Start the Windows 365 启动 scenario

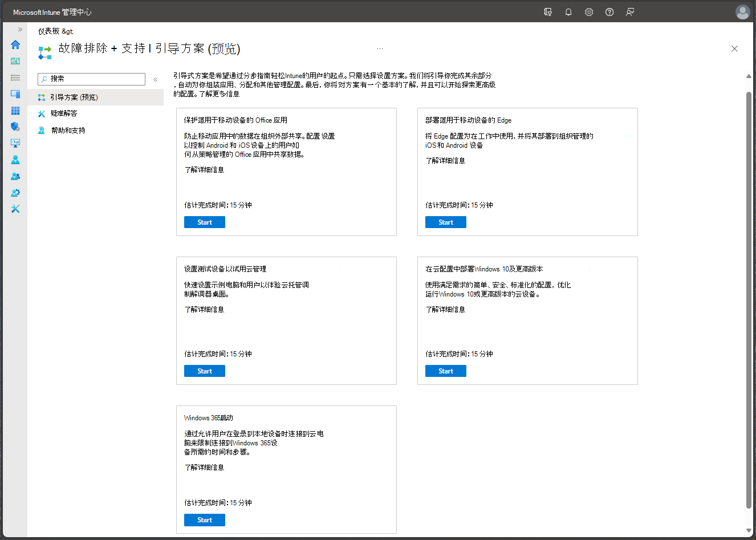[x=205, y=520]
